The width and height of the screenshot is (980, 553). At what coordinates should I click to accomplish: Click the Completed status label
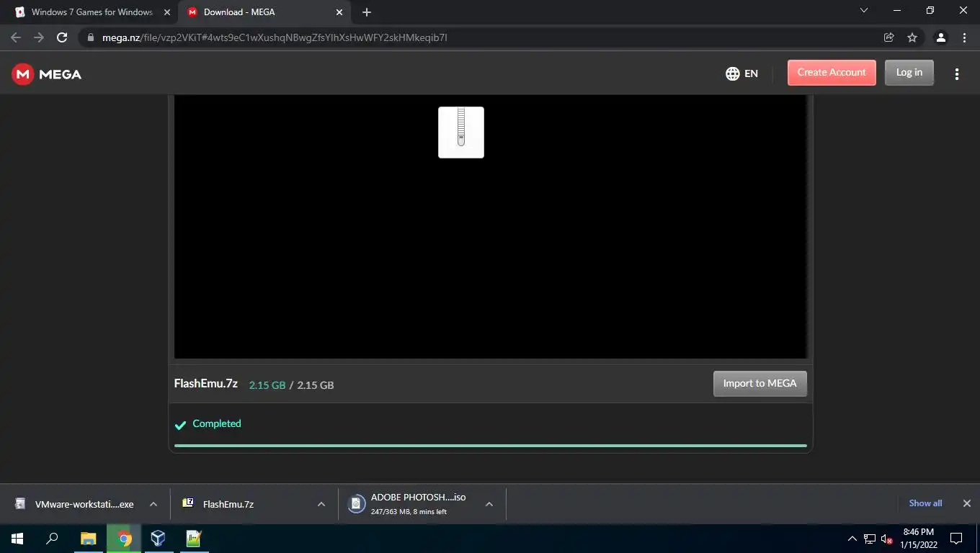coord(217,423)
